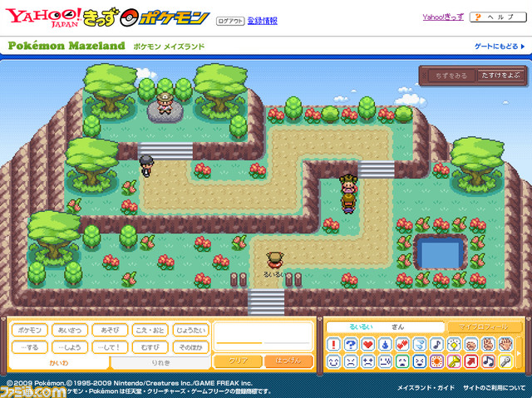Select the gray key emote
The image size is (532, 398).
[x=505, y=361]
